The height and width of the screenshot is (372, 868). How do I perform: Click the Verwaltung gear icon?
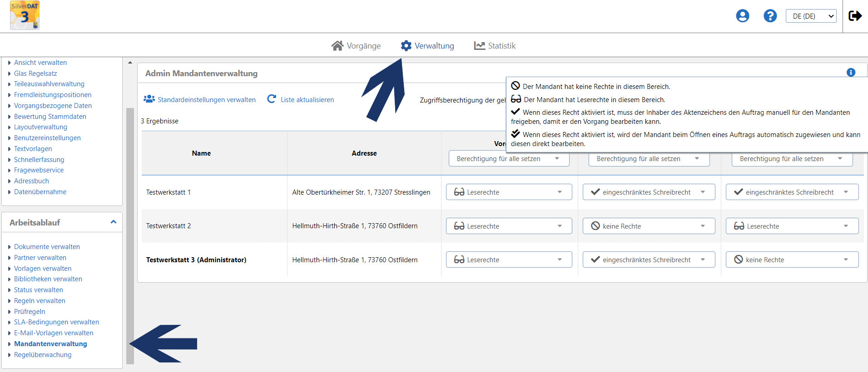[406, 46]
